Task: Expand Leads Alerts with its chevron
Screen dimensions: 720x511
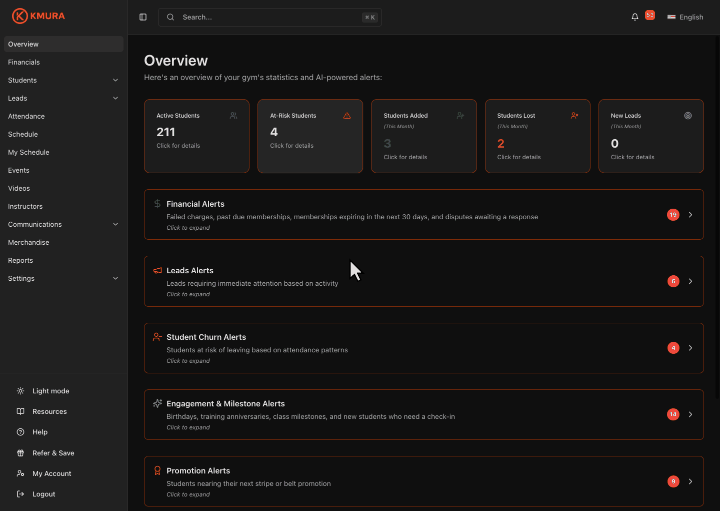Action: click(690, 281)
